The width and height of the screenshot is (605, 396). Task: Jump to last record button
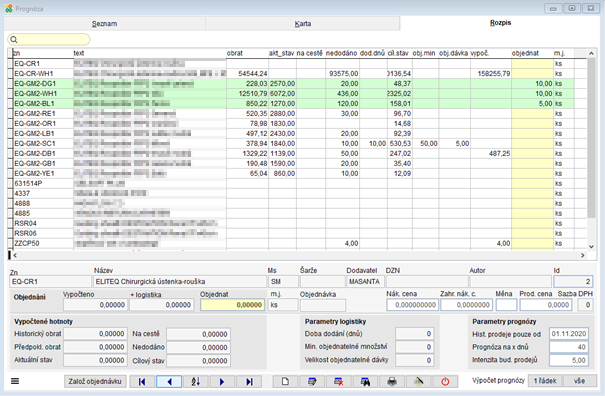click(249, 381)
